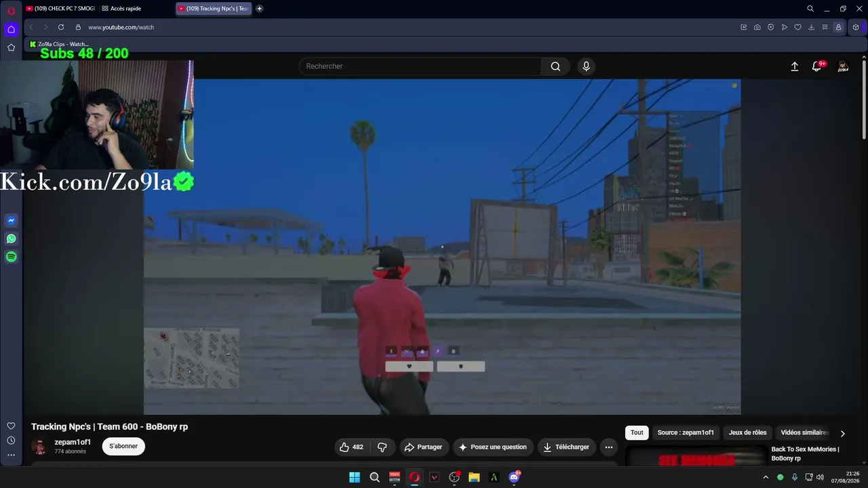Click the YouTube search magnifier button

tap(555, 66)
